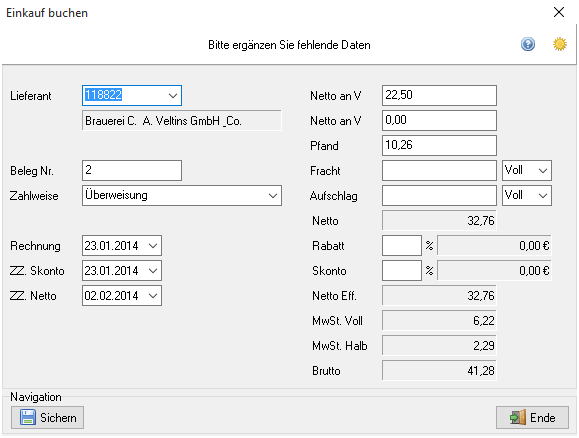This screenshot has width=579, height=438.
Task: Open the ZZ. Netto date dropdown
Action: [x=153, y=295]
